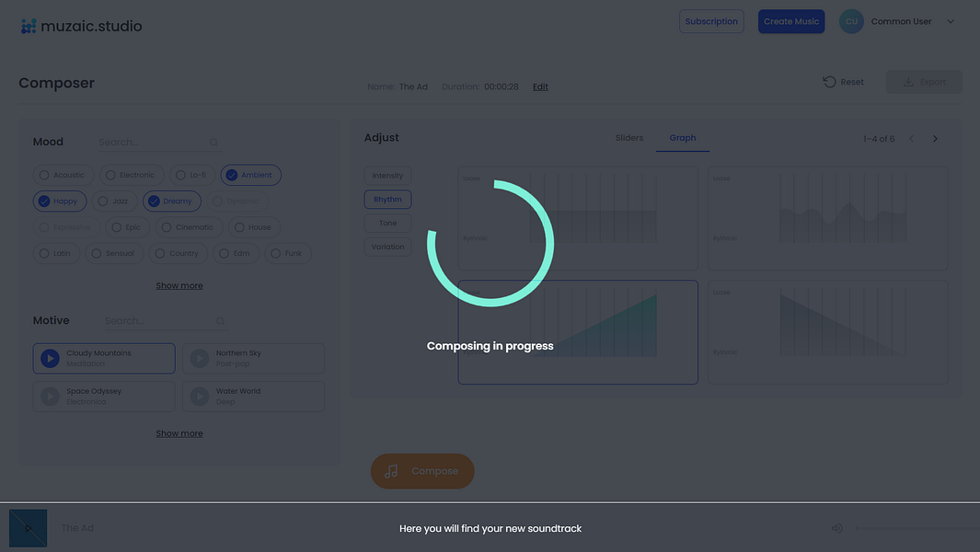Screen dimensions: 980x552
Task: Toggle the House mood
Action: pyautogui.click(x=254, y=227)
